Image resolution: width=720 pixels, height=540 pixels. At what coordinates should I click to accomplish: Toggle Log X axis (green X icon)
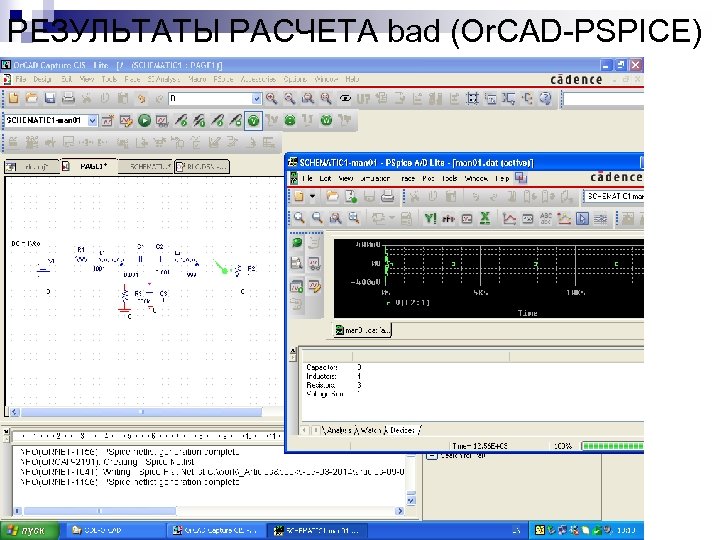click(484, 219)
